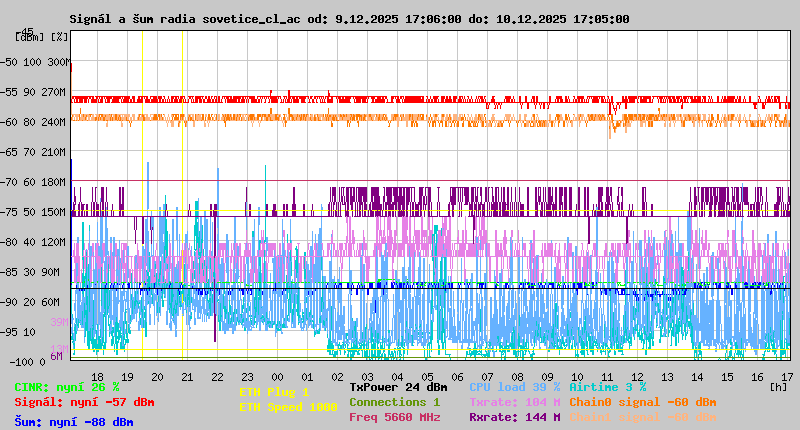Click the graph title text at top

pyautogui.click(x=349, y=19)
